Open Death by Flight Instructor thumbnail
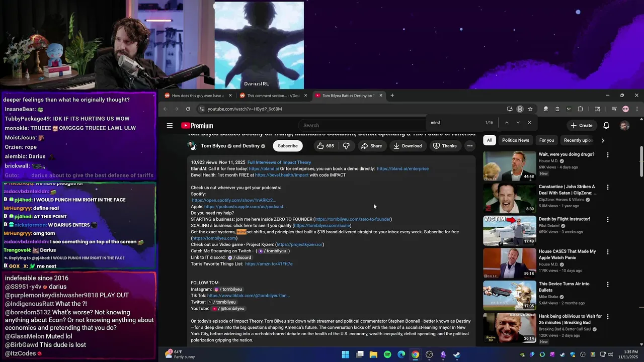The height and width of the screenshot is (362, 644). point(510,230)
